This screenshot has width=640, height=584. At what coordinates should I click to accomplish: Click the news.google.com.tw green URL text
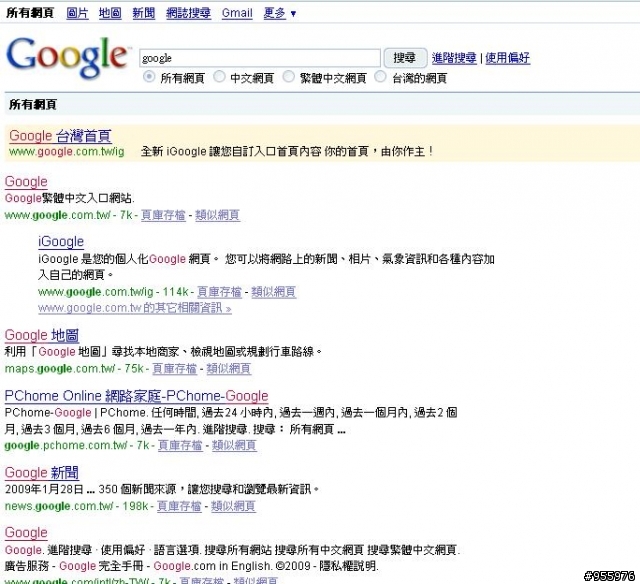tap(59, 506)
